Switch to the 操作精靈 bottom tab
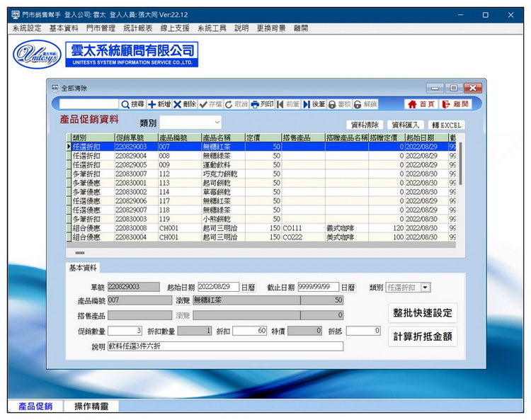The height and width of the screenshot is (420, 531). [91, 407]
